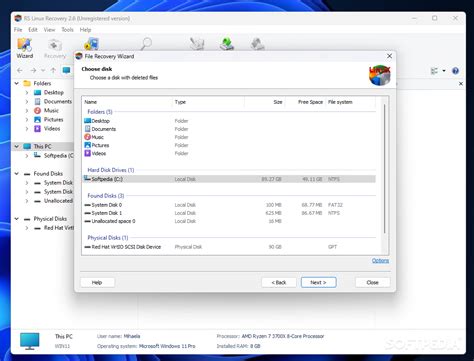Open the Wizard toolbar icon
Screen dimensions: 474x361
[x=25, y=48]
